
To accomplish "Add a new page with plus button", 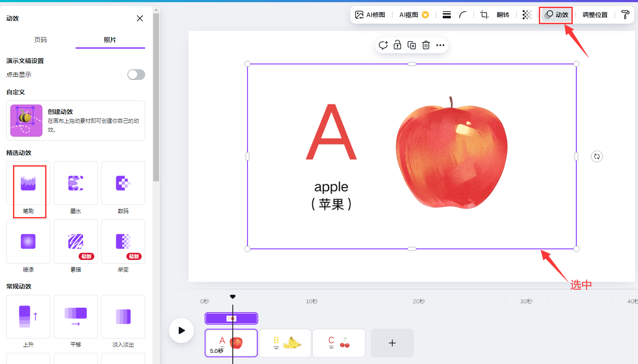I will (392, 343).
